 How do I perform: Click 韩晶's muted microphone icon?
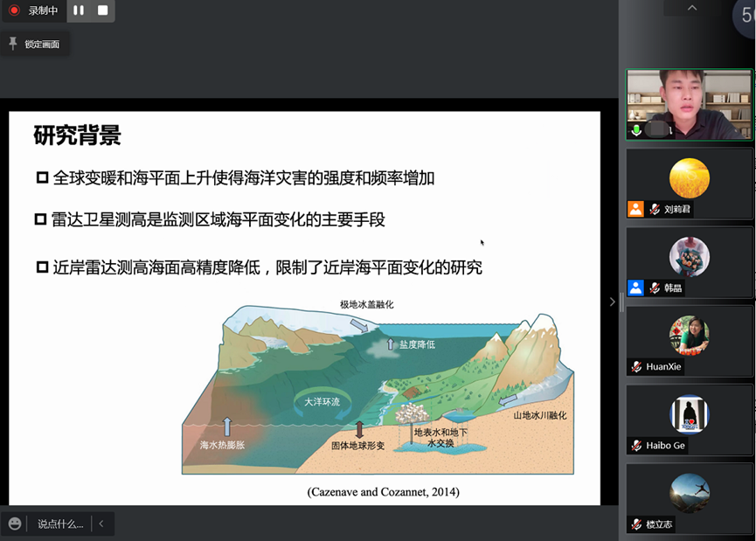pyautogui.click(x=655, y=288)
